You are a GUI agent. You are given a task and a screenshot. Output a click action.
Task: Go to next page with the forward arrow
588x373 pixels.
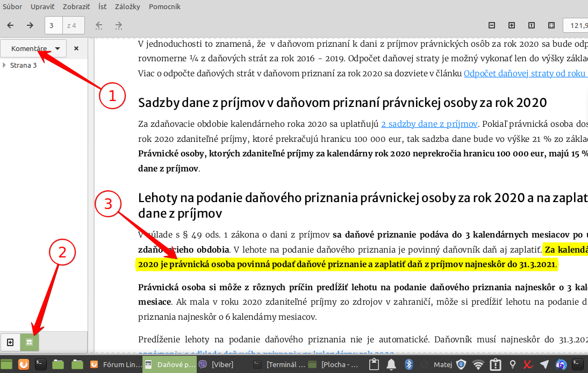click(x=30, y=25)
